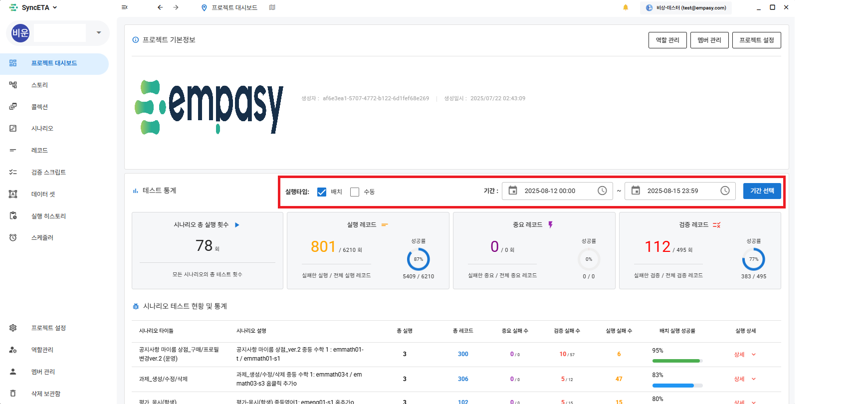Screen dimensions: 868x404
Task: Click the start date field 2025-08-12 00:00
Action: coord(550,191)
